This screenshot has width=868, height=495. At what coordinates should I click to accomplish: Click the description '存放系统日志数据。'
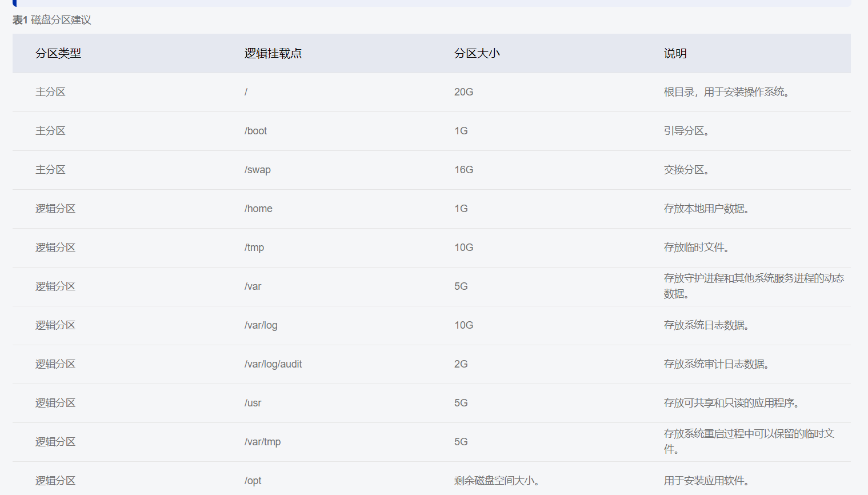click(707, 325)
